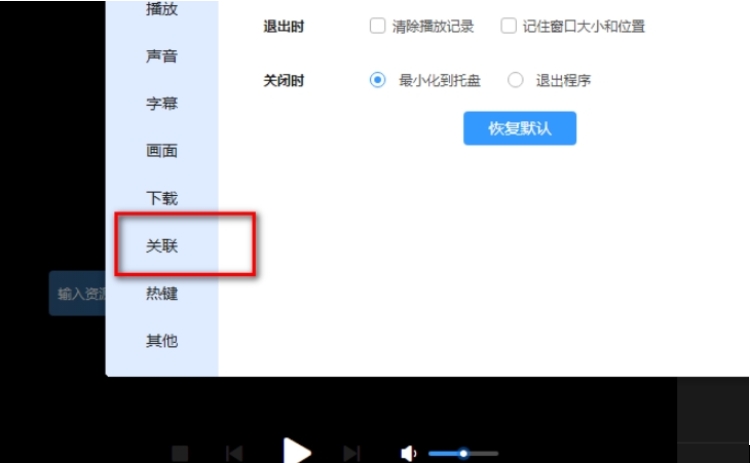750x463 pixels.
Task: Skip to the previous track
Action: pyautogui.click(x=234, y=453)
